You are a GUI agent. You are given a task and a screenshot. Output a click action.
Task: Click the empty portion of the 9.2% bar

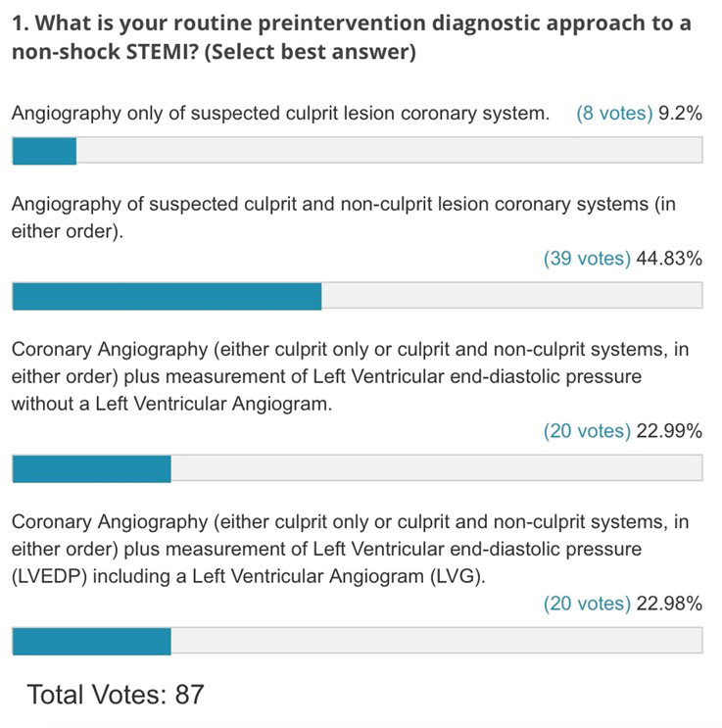coord(389,151)
